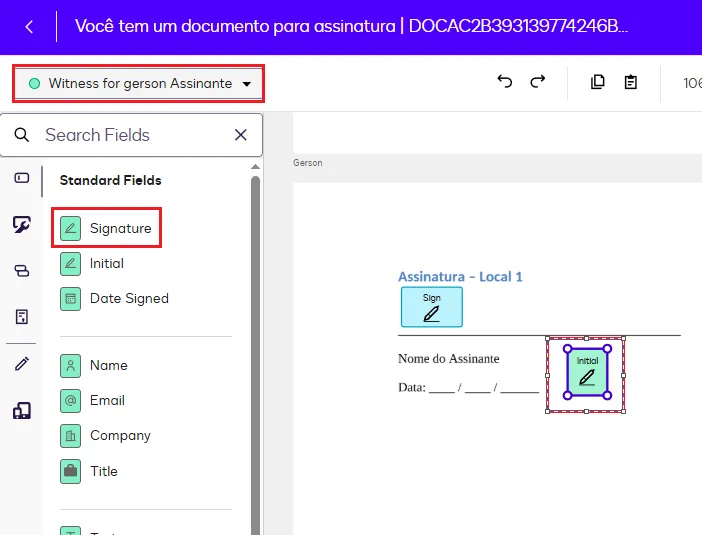Click the Undo arrow icon

click(504, 82)
